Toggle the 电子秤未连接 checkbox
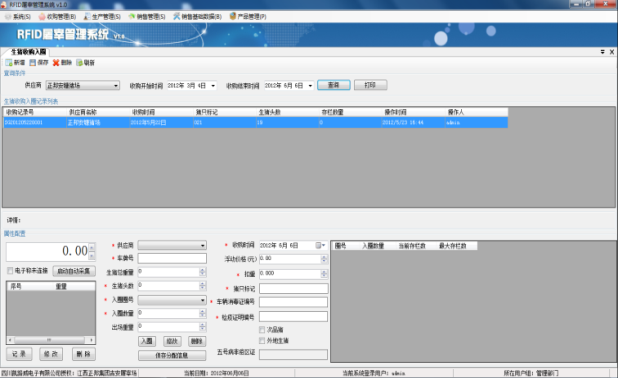Viewport: 618px width, 378px height. [x=10, y=271]
